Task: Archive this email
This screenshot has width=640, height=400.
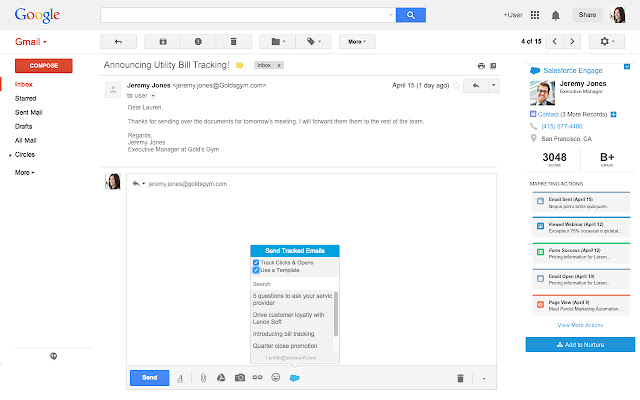Action: pyautogui.click(x=163, y=42)
